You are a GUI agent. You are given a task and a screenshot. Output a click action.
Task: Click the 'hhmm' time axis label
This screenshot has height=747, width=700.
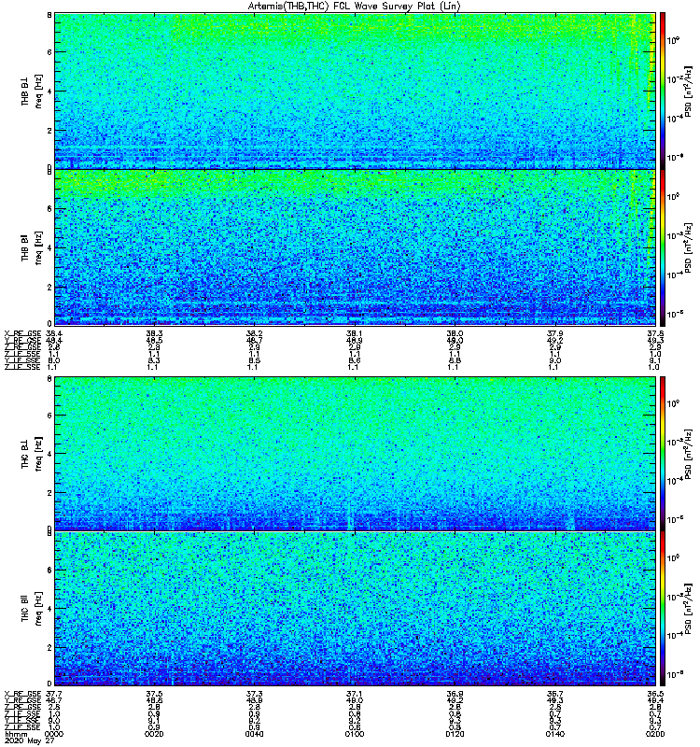point(15,734)
